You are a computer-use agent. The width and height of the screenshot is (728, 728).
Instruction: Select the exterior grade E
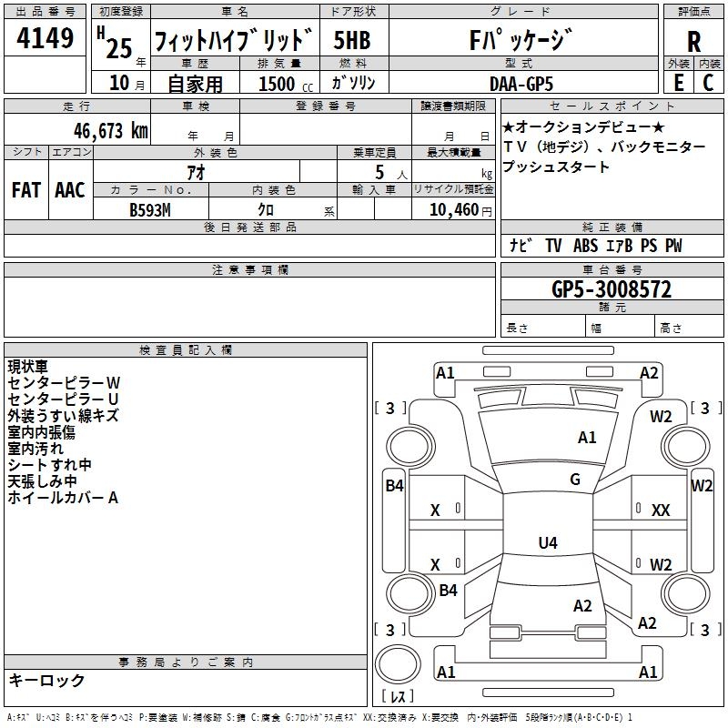point(677,83)
